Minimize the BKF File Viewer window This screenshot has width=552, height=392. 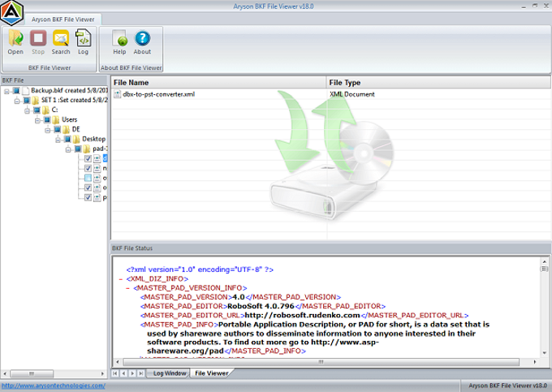[x=524, y=6]
